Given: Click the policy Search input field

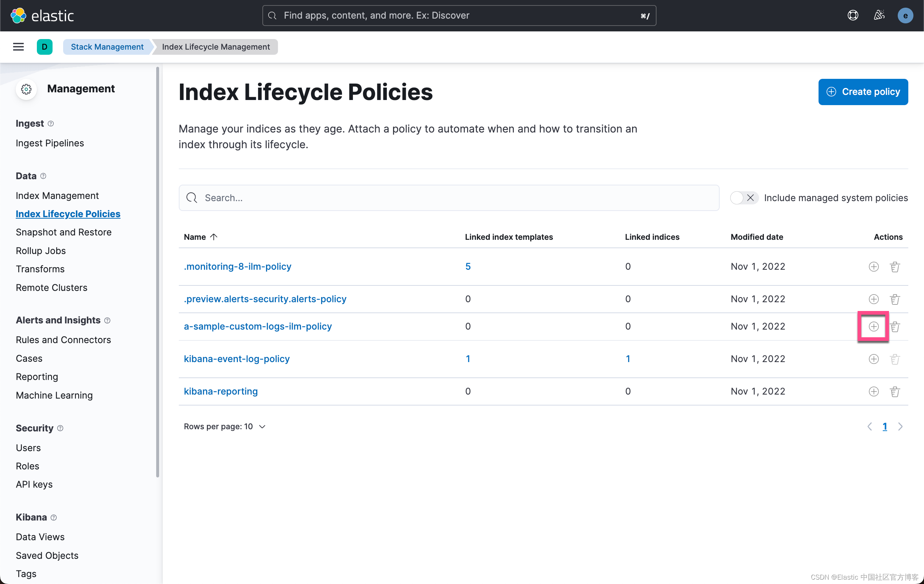Looking at the screenshot, I should tap(449, 198).
